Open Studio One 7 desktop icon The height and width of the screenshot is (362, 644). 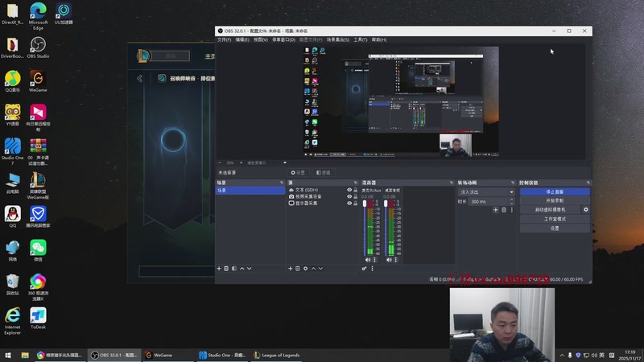[12, 151]
